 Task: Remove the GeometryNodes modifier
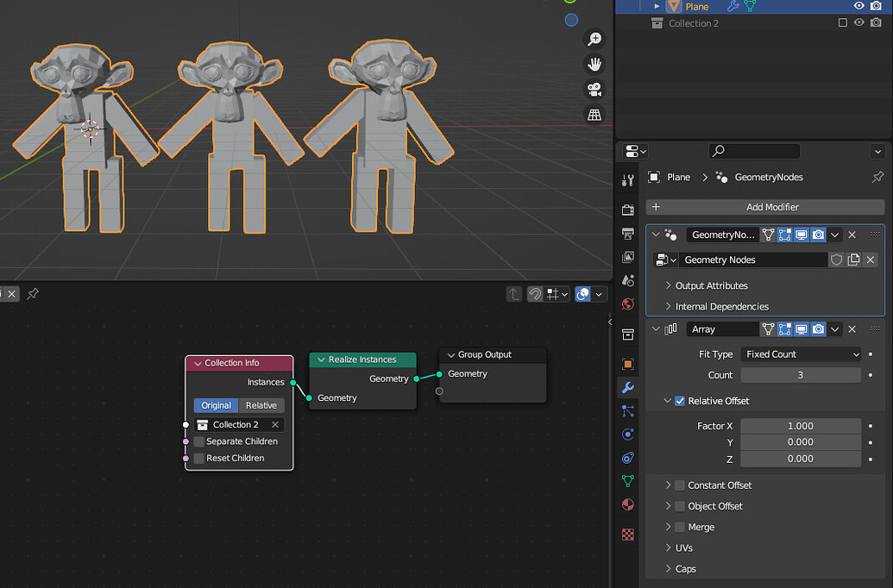pyautogui.click(x=852, y=235)
